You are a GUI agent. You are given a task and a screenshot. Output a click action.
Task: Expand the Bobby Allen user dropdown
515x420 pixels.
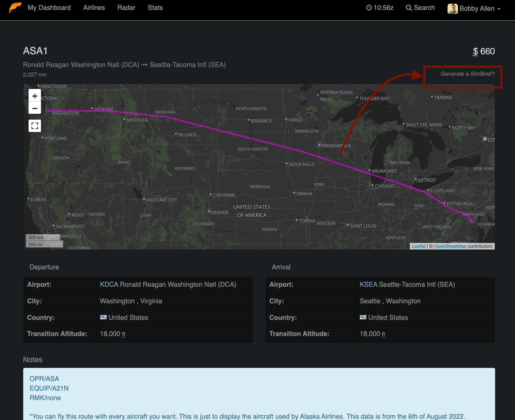point(498,9)
